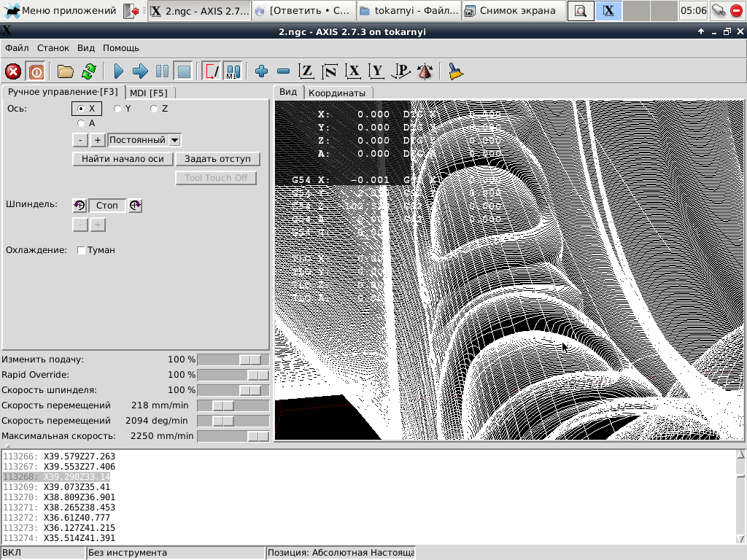Viewport: 747px width, 560px height.
Task: Select the Y axis radio button
Action: pyautogui.click(x=117, y=109)
